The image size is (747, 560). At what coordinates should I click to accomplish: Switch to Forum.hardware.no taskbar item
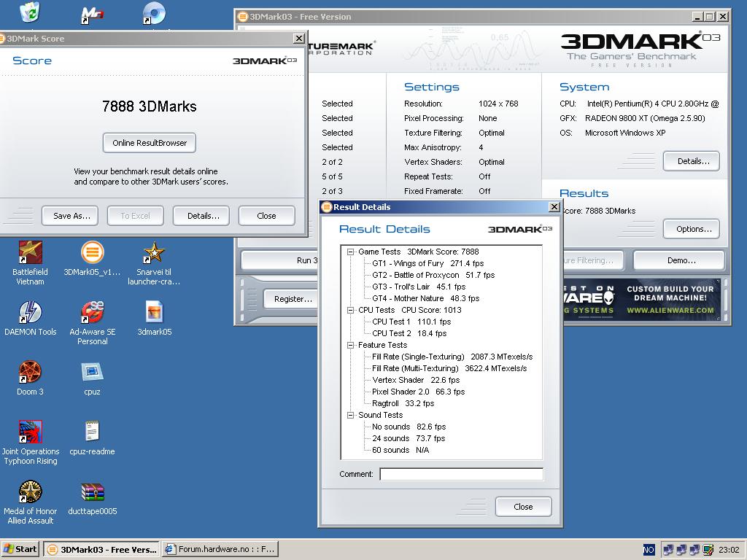[x=220, y=550]
